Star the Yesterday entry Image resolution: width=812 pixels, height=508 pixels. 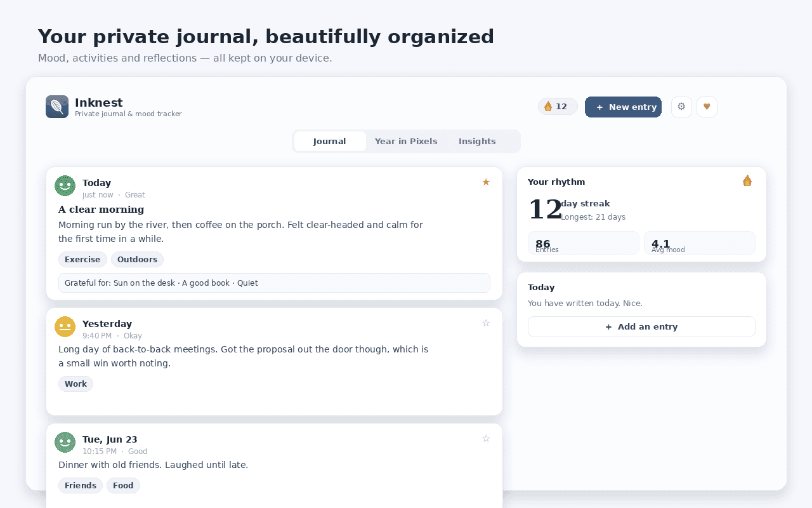[486, 323]
